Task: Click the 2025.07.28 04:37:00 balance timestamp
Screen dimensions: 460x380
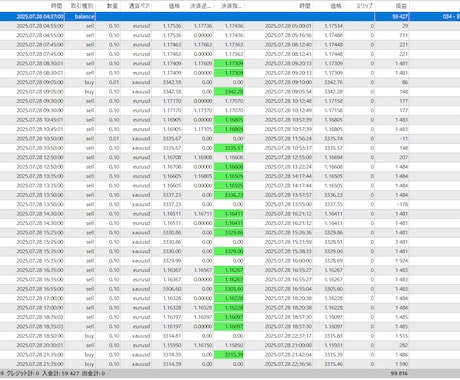Action: pyautogui.click(x=40, y=16)
